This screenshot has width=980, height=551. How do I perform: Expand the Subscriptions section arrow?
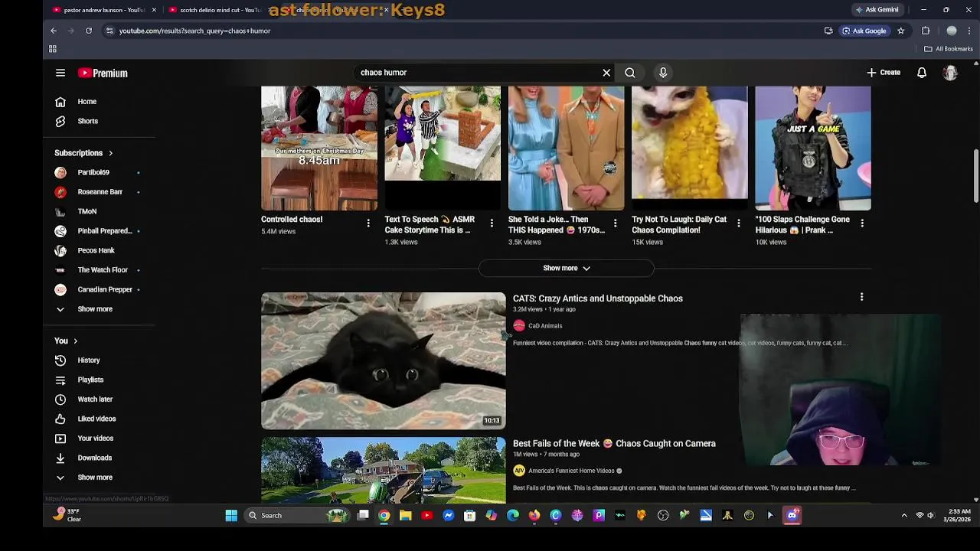click(110, 153)
